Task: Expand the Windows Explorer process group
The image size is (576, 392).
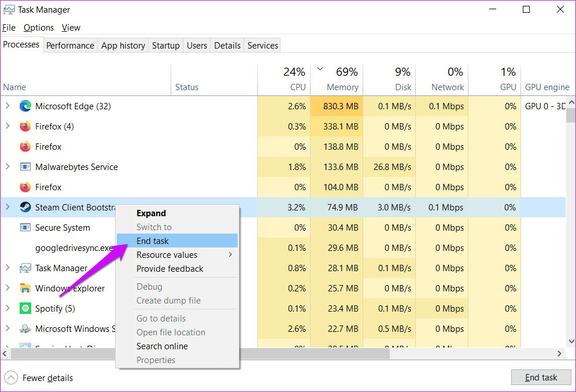Action: tap(8, 288)
